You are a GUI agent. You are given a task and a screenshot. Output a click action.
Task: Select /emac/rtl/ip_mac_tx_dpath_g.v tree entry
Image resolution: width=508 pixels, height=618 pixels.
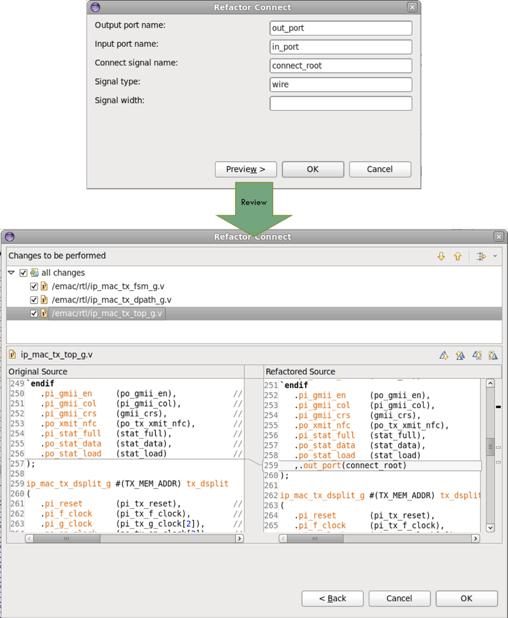tap(112, 300)
